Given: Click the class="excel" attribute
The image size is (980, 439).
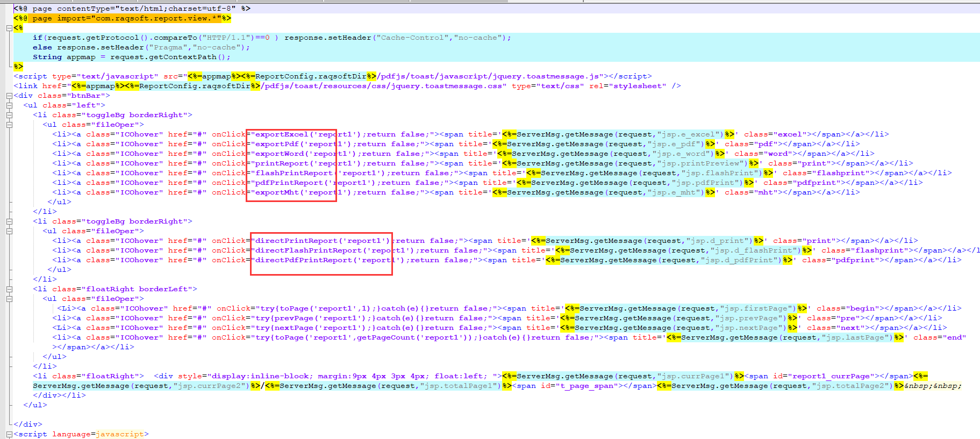Looking at the screenshot, I should (x=773, y=134).
